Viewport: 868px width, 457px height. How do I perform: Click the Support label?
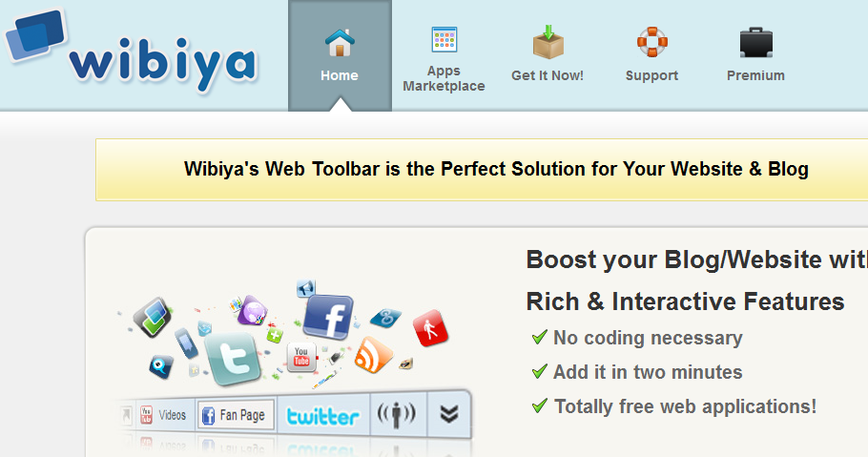click(651, 75)
